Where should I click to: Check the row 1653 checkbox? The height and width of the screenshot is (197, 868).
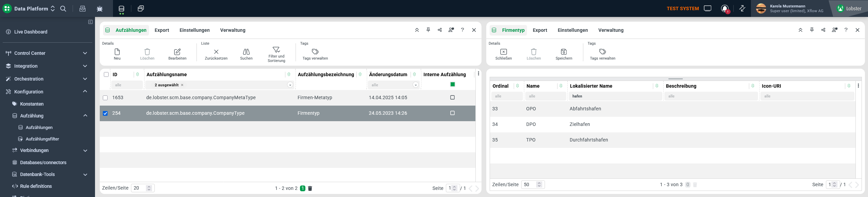tap(105, 98)
